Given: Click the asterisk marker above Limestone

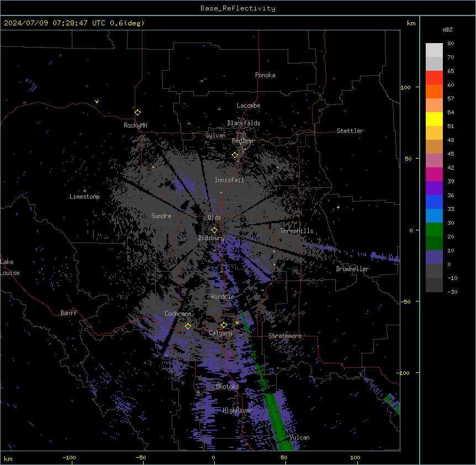Looking at the screenshot, I should 84,191.
